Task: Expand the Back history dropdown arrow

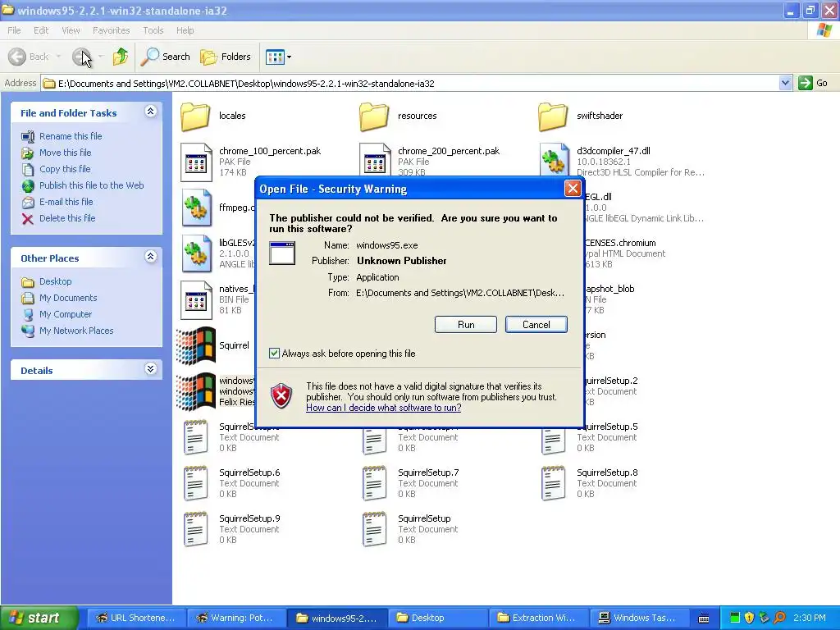Action: coord(58,57)
